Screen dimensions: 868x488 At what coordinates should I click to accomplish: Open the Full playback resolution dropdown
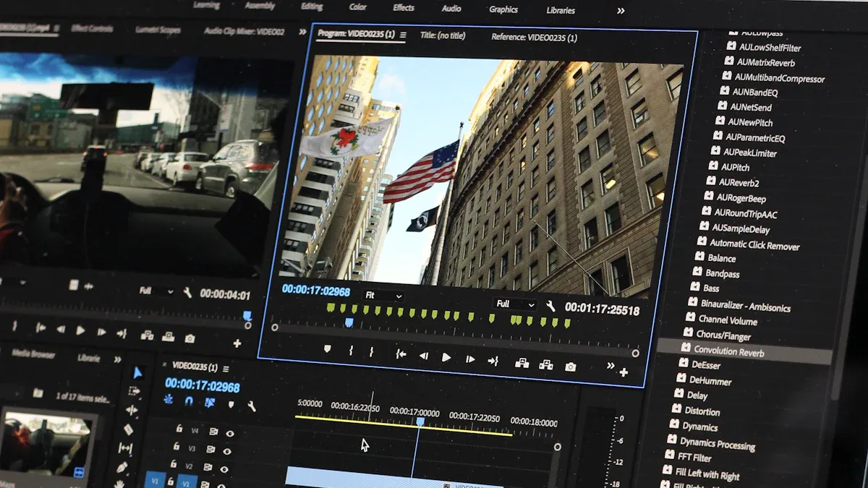[515, 303]
